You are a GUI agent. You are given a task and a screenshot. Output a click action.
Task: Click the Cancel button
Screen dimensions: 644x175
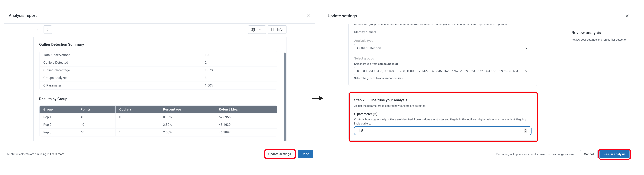pos(589,154)
